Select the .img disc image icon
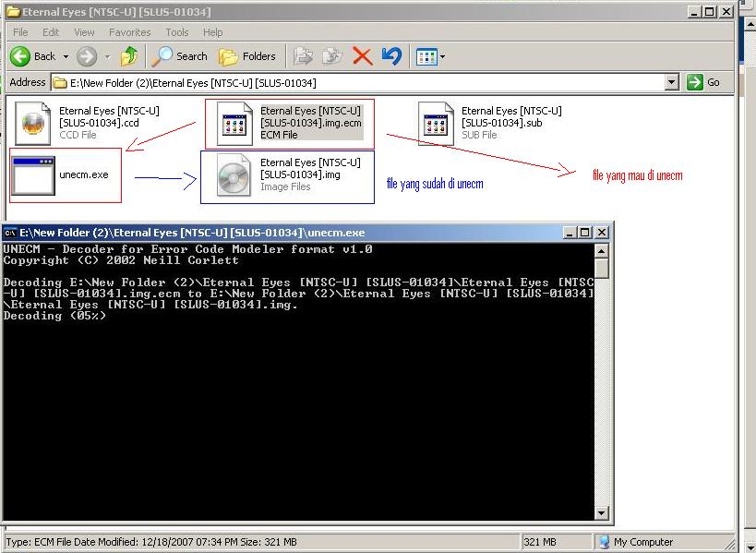Viewport: 756px width, 553px height. point(234,175)
